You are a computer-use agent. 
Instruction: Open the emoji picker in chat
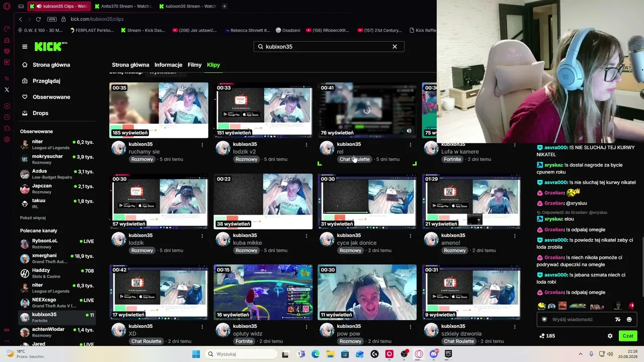[629, 319]
